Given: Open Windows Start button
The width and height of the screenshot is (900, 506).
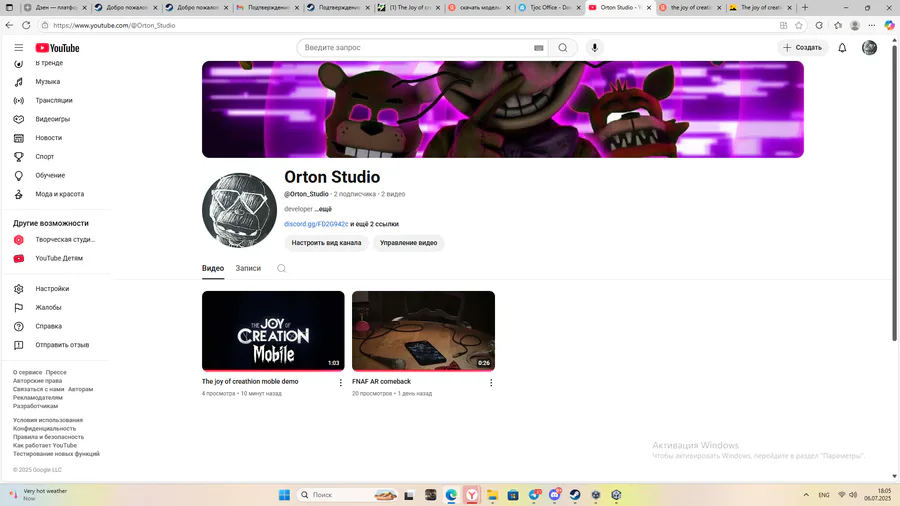Looking at the screenshot, I should click(284, 495).
